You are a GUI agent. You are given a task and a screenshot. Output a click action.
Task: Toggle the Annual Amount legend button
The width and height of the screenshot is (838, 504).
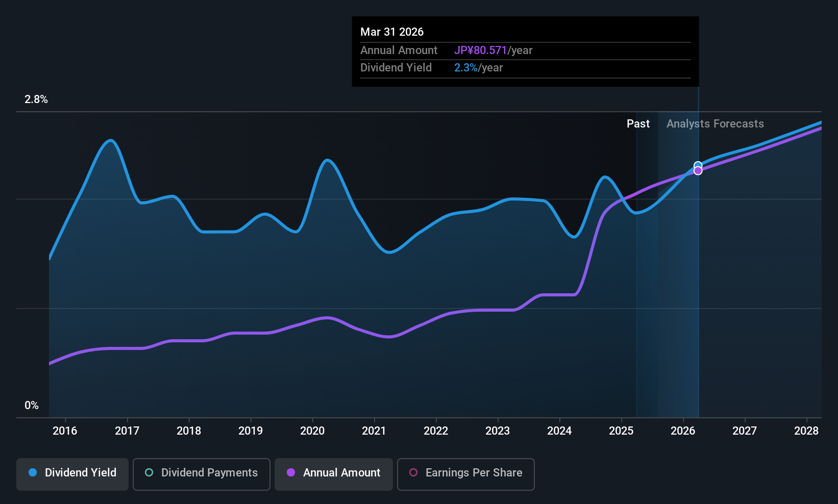(x=334, y=473)
